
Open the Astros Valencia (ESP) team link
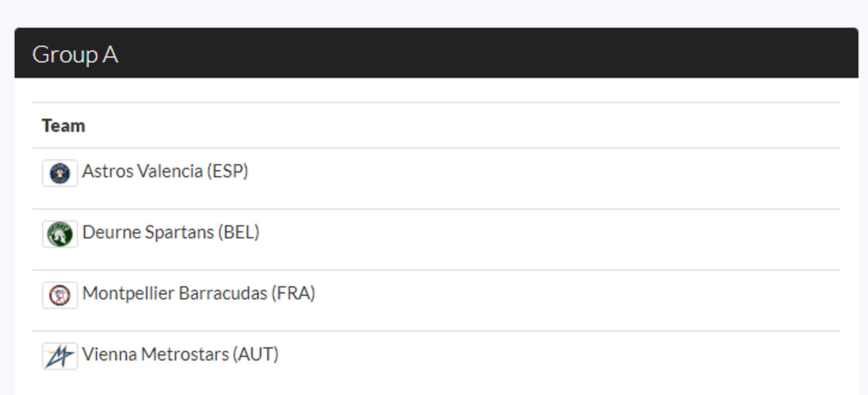pos(165,171)
